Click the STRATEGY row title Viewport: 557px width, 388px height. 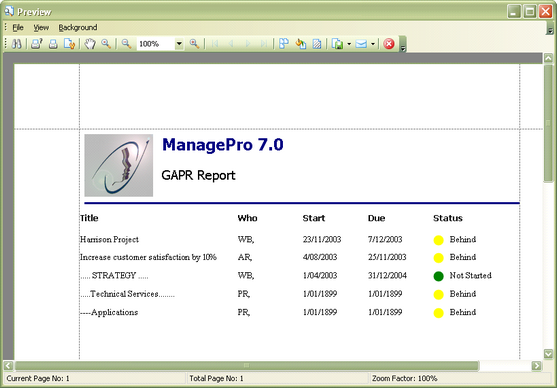click(114, 275)
